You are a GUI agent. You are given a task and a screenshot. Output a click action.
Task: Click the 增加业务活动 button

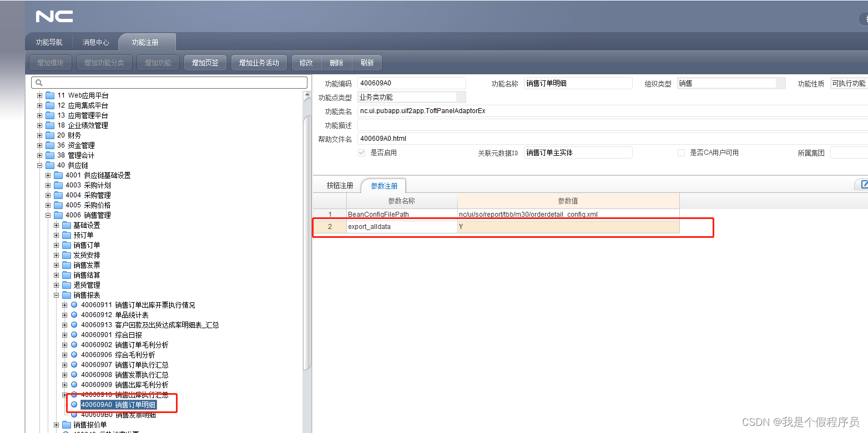click(259, 63)
